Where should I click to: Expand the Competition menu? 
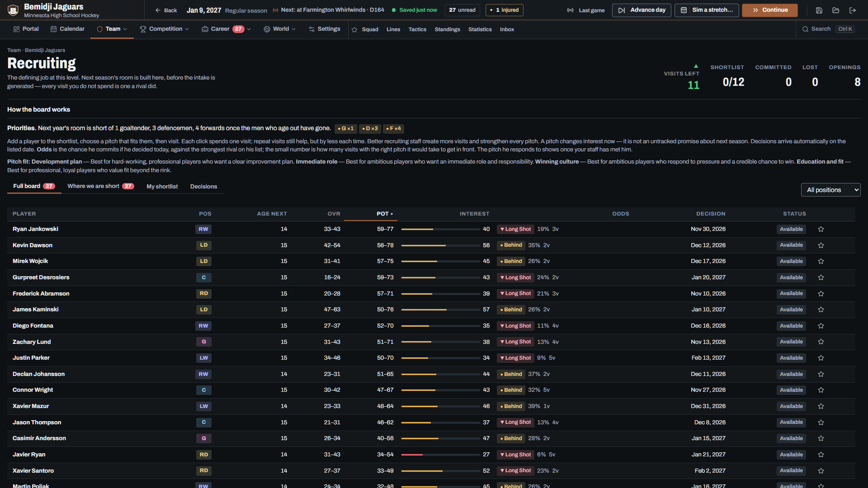click(165, 29)
